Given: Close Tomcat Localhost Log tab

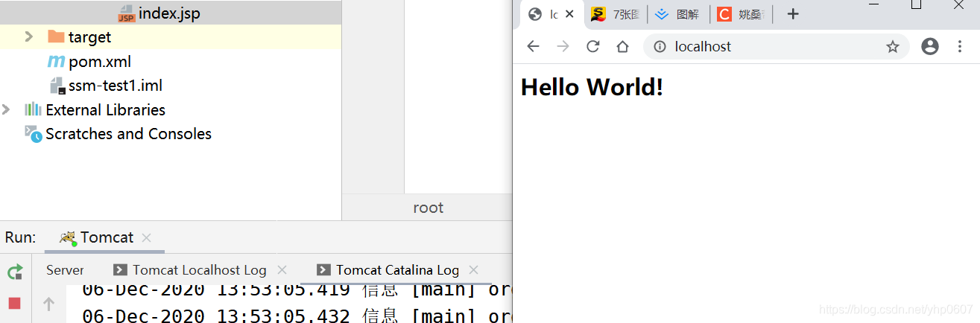Looking at the screenshot, I should tap(282, 270).
